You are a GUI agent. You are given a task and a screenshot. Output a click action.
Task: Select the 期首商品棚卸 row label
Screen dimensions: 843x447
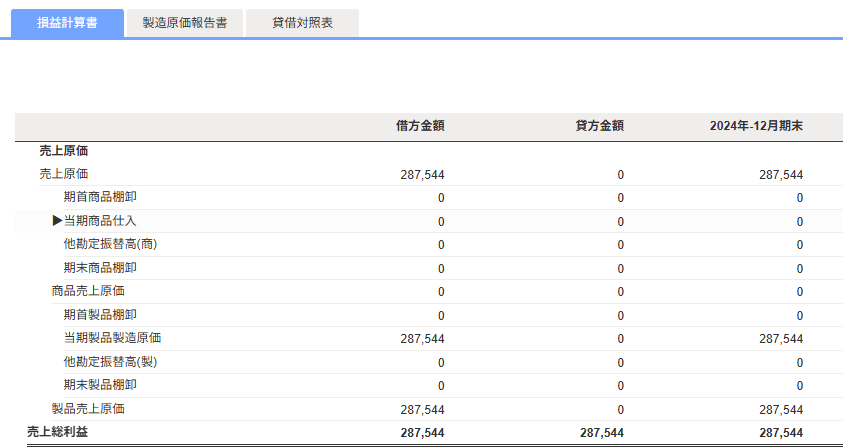[x=100, y=197]
